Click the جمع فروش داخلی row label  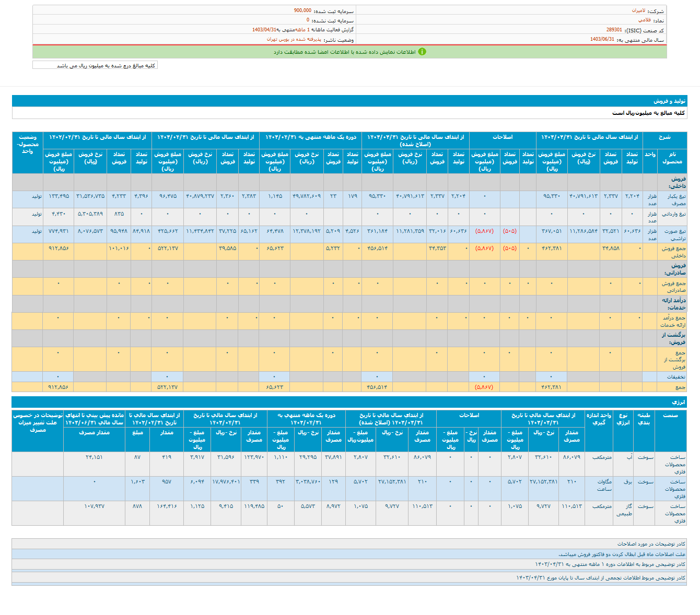click(x=673, y=252)
